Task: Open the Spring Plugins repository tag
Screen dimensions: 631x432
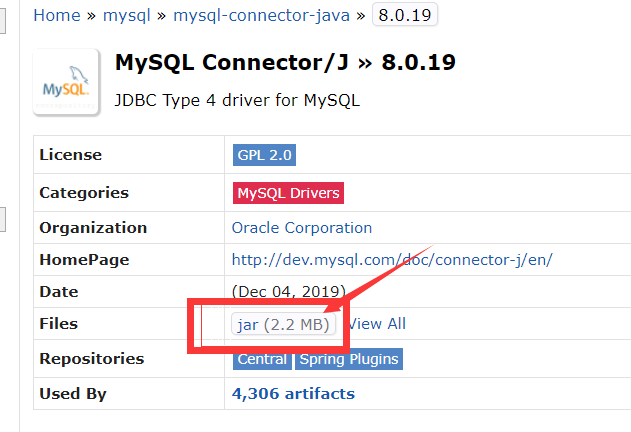Action: pyautogui.click(x=349, y=359)
